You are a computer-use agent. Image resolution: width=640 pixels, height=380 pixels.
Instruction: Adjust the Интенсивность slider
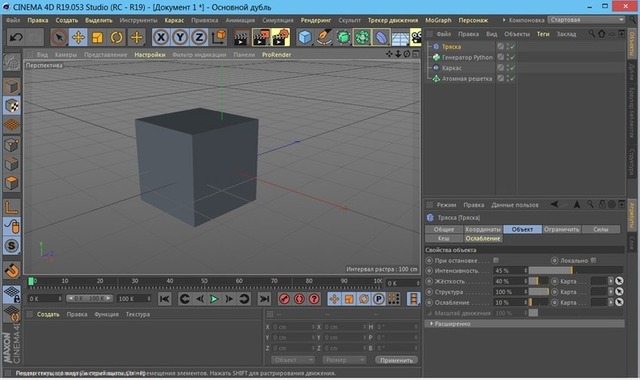tap(576, 271)
